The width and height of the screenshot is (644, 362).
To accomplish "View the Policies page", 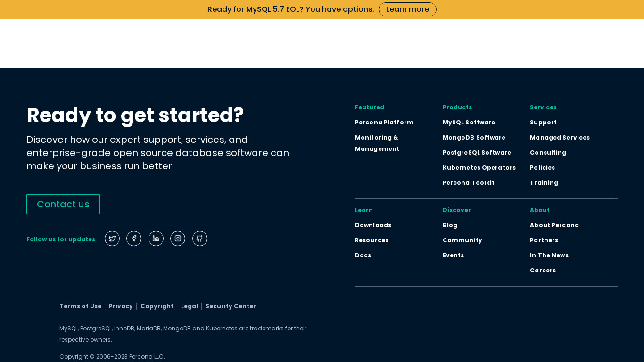I will coord(542,168).
